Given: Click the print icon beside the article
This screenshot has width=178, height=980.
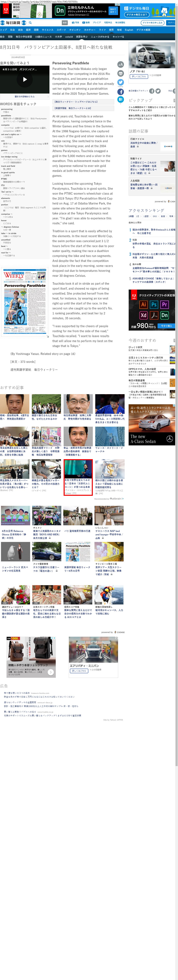Looking at the screenshot, I should point(121,73).
